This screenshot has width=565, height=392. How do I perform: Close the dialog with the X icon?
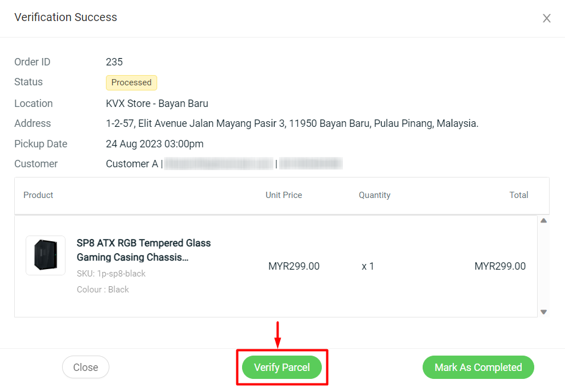click(546, 18)
